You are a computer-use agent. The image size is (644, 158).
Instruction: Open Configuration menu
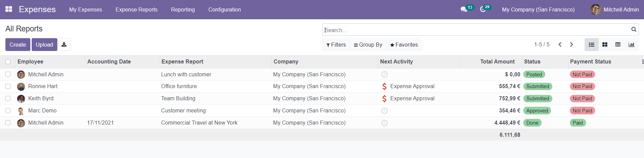coord(224,9)
